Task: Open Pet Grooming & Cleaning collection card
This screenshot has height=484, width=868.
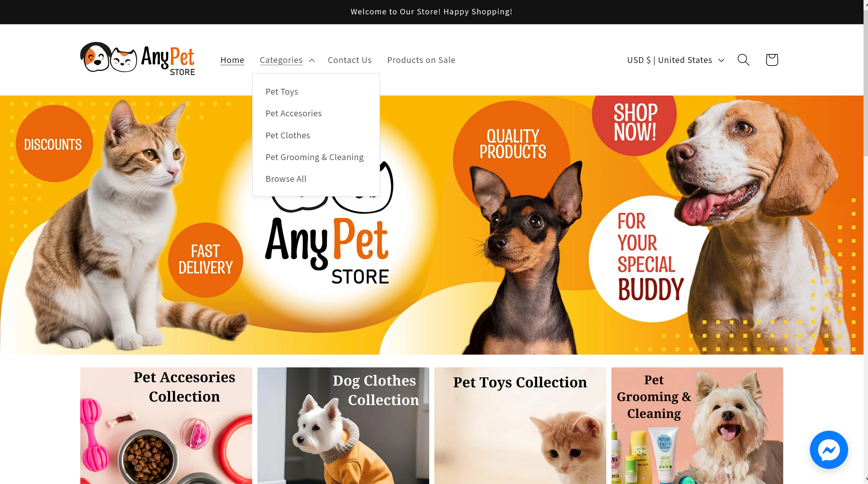Action: (697, 426)
